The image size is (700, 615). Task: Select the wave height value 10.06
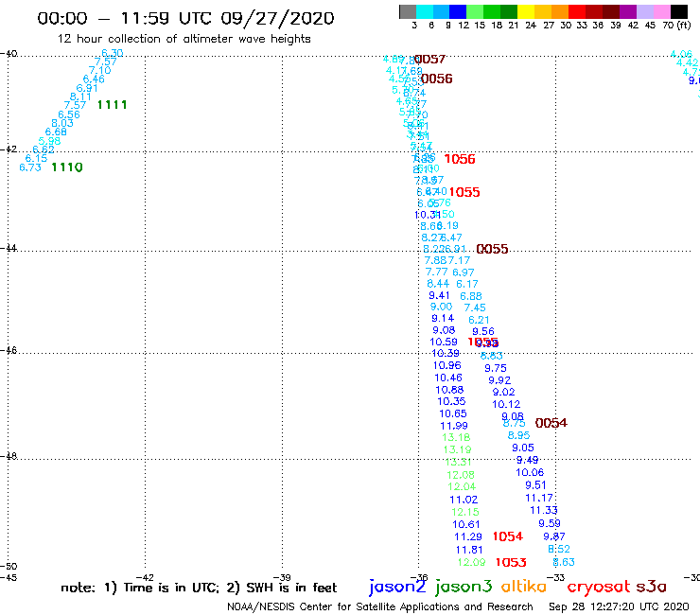pyautogui.click(x=530, y=472)
